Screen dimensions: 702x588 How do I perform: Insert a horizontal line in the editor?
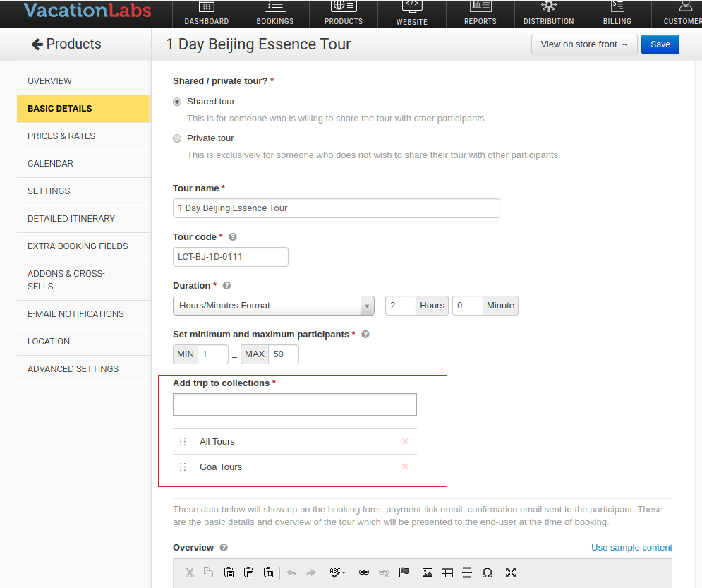[466, 572]
